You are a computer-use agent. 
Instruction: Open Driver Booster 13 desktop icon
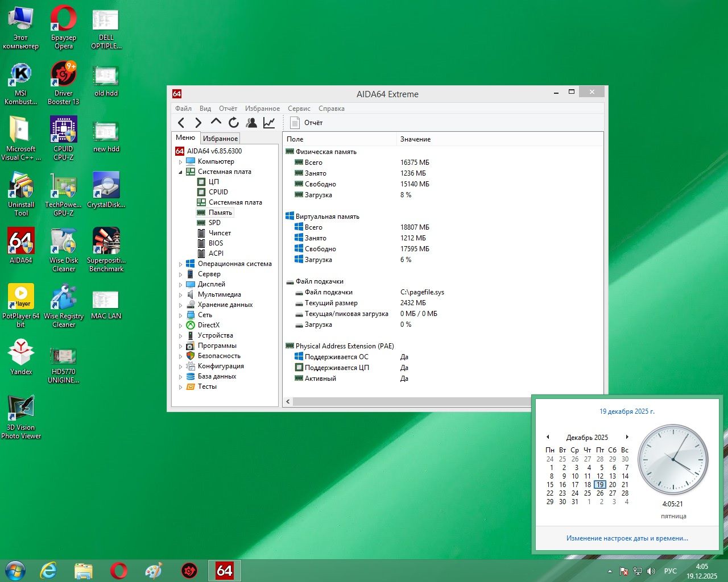tap(64, 82)
